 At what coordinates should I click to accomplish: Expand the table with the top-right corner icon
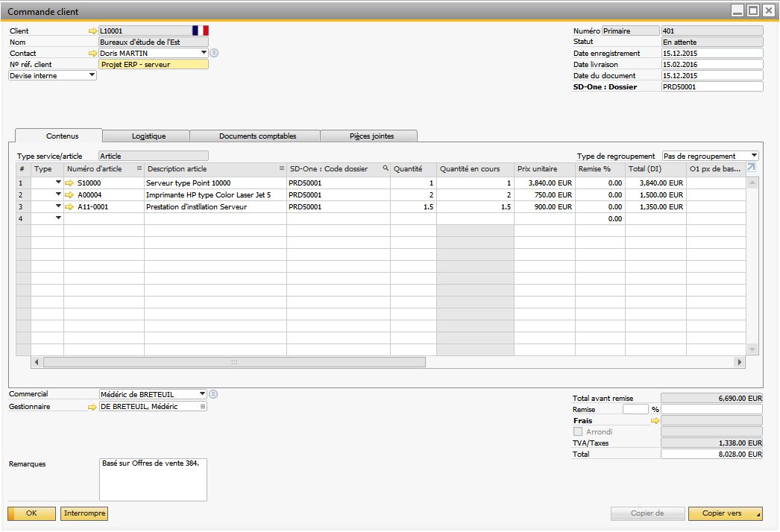click(x=751, y=168)
